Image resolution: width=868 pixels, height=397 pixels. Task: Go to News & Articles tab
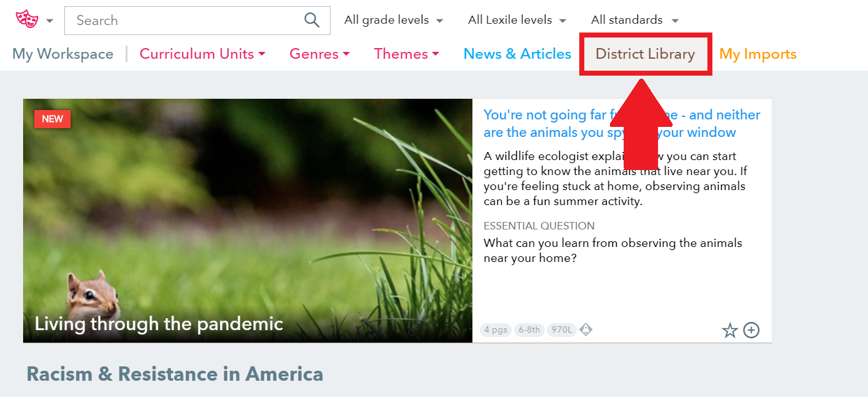click(517, 54)
